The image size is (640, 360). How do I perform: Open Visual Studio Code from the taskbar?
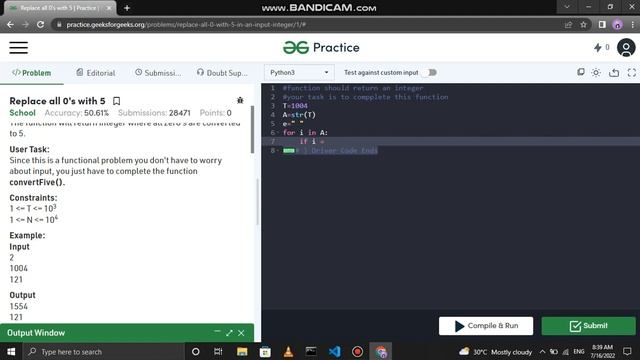pos(335,351)
